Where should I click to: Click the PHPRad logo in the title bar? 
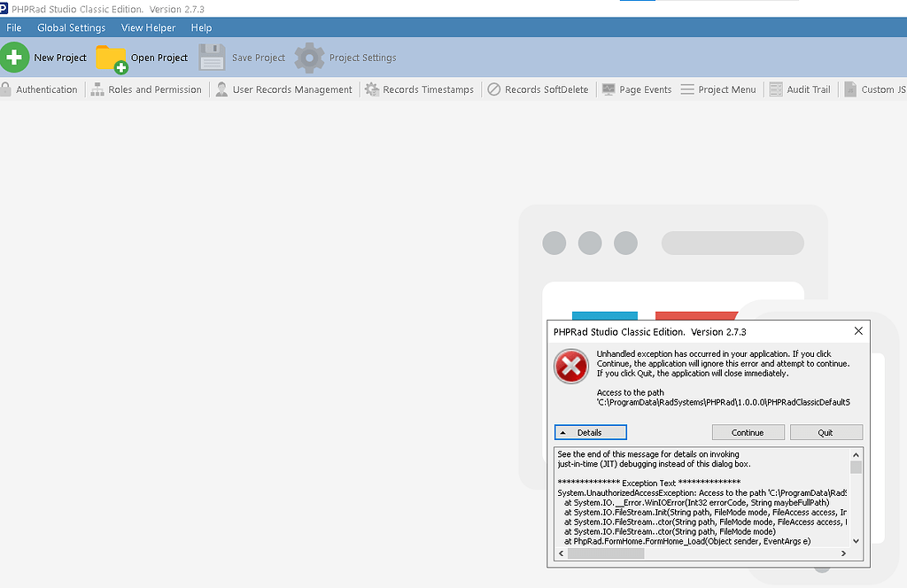(4, 9)
